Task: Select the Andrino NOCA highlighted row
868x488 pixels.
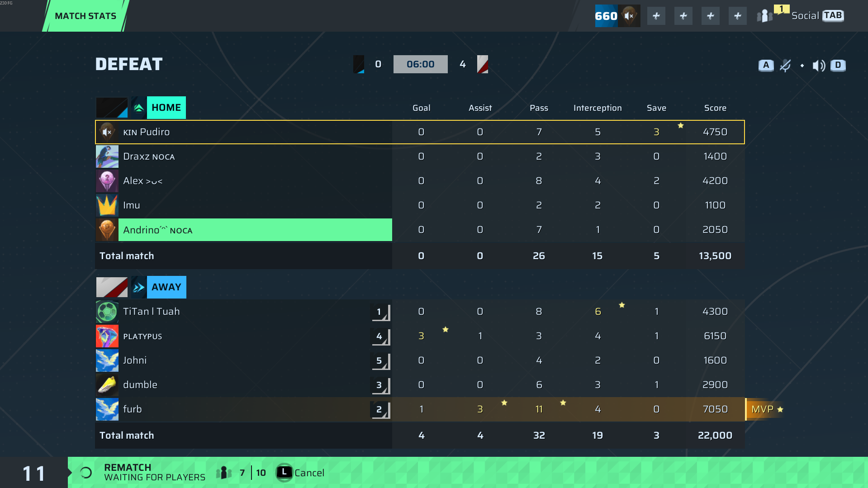Action: pyautogui.click(x=255, y=230)
